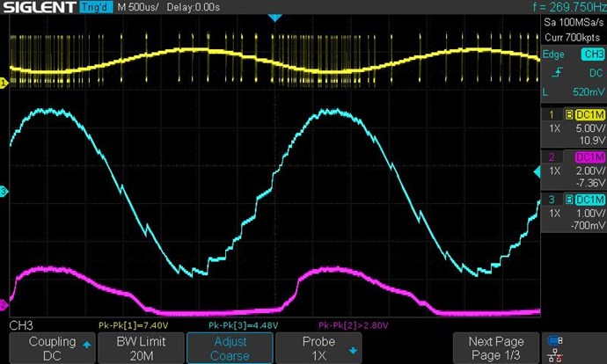This screenshot has width=607, height=364.
Task: Click the Coupling softkey up arrow
Action: coord(86,345)
